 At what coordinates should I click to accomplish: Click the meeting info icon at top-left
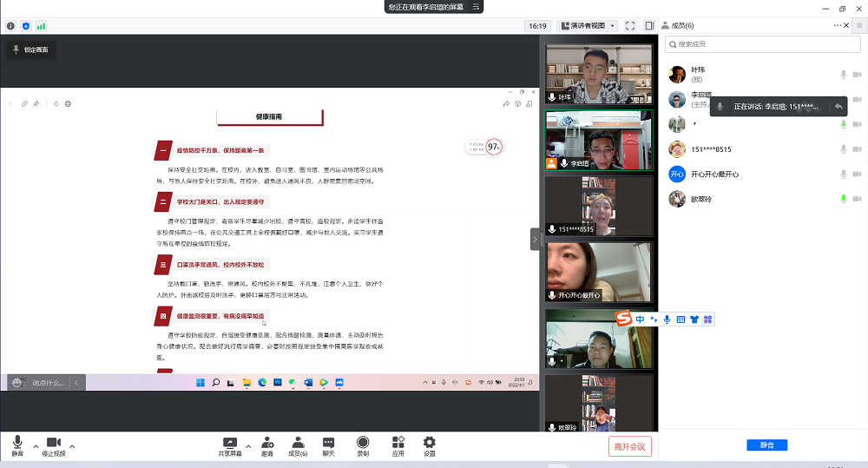[10, 26]
